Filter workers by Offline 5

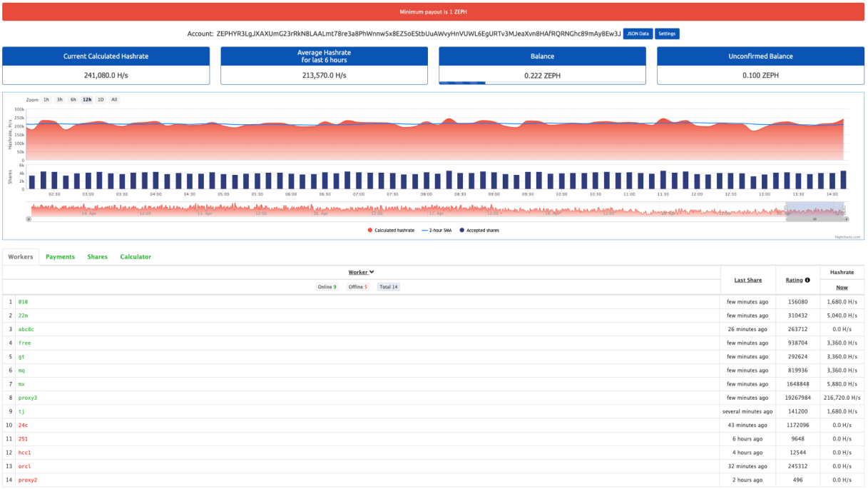pos(357,287)
